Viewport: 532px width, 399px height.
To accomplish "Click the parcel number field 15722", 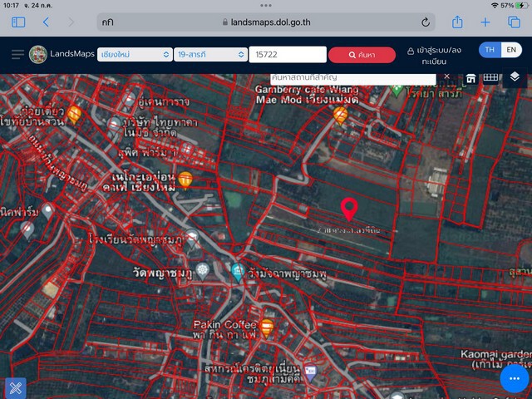I will (288, 55).
